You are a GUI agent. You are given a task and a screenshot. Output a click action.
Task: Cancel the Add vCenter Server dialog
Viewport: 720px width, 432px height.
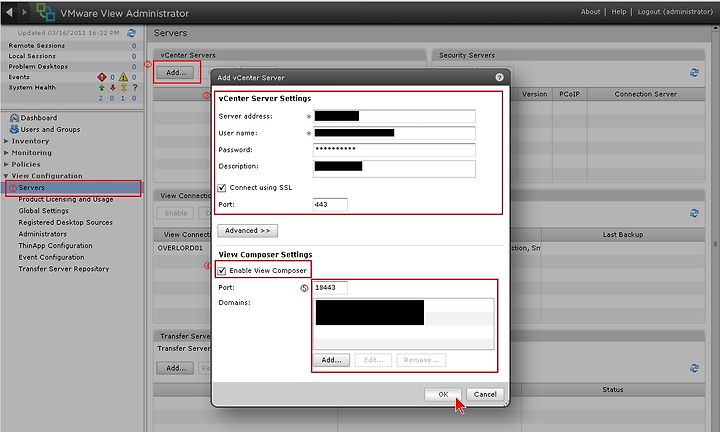click(485, 394)
